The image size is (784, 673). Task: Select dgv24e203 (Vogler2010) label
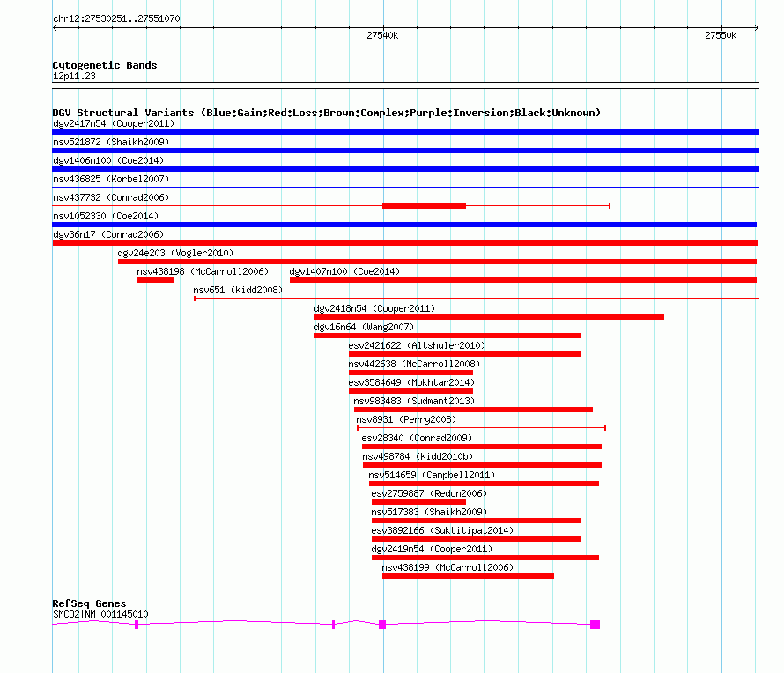pos(175,253)
